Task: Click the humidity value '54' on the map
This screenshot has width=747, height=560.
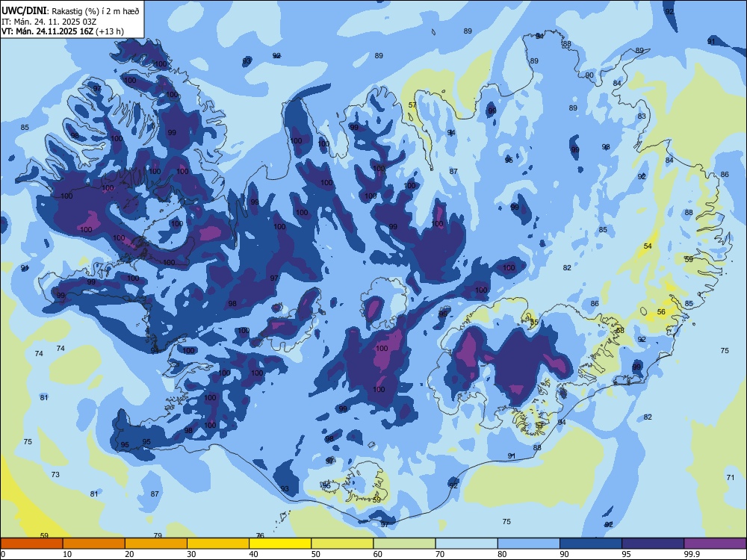Action: (x=648, y=246)
